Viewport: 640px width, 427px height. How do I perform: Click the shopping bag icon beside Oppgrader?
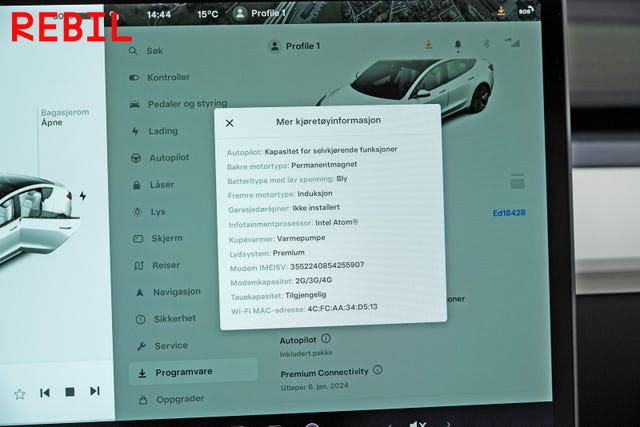pyautogui.click(x=143, y=400)
